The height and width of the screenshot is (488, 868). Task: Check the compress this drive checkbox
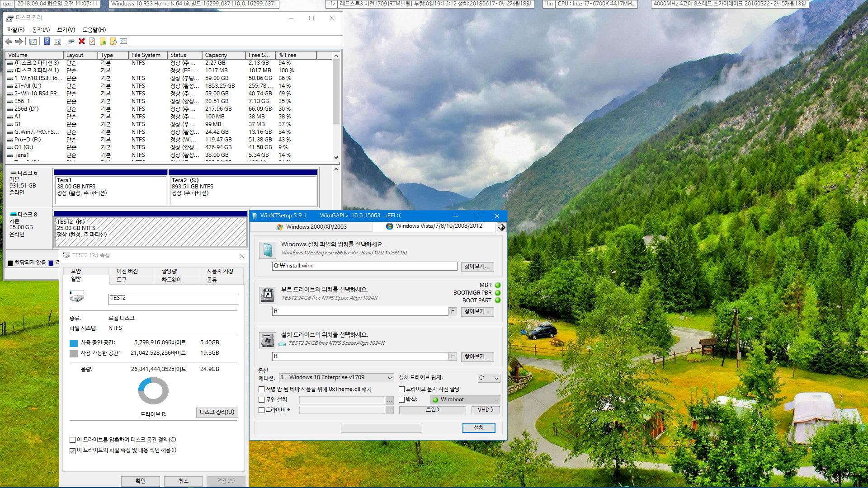72,440
